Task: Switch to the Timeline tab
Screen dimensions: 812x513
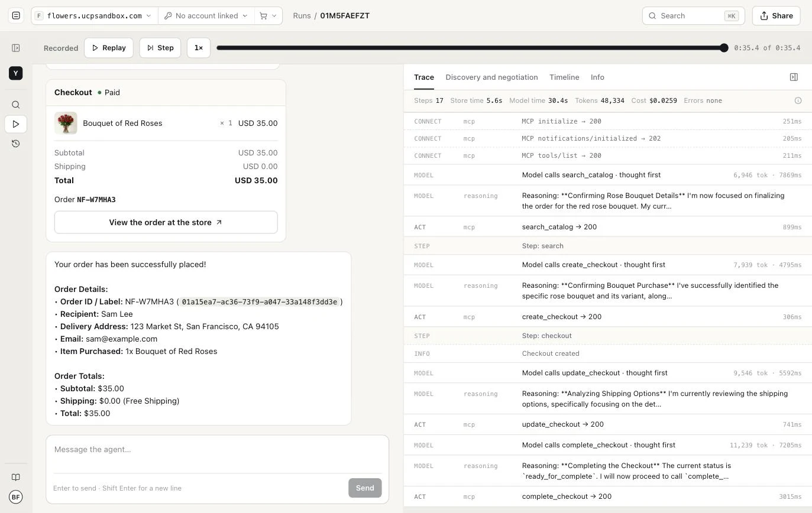Action: click(x=564, y=77)
